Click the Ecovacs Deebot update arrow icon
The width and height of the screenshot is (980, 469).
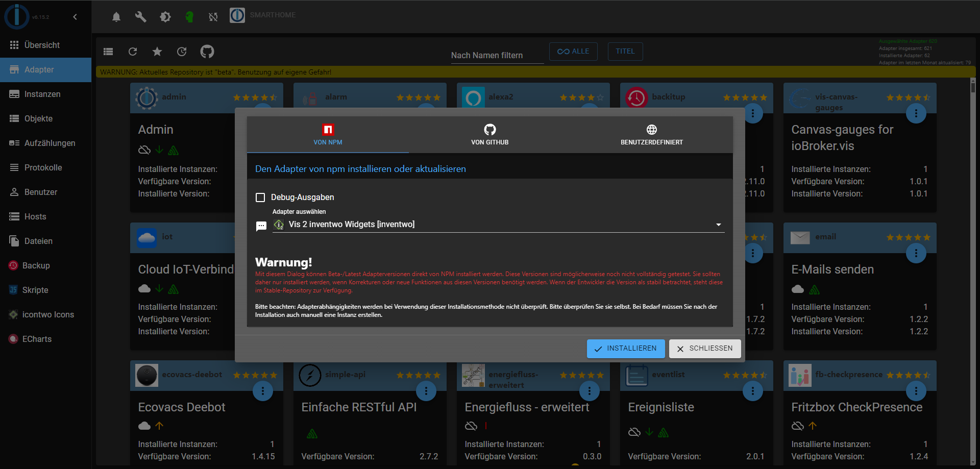click(x=159, y=426)
